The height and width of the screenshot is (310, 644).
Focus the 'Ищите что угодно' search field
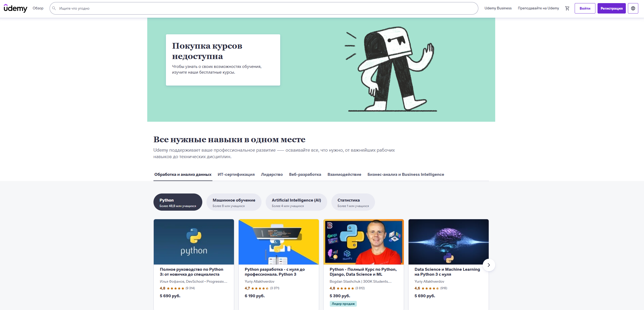(264, 8)
